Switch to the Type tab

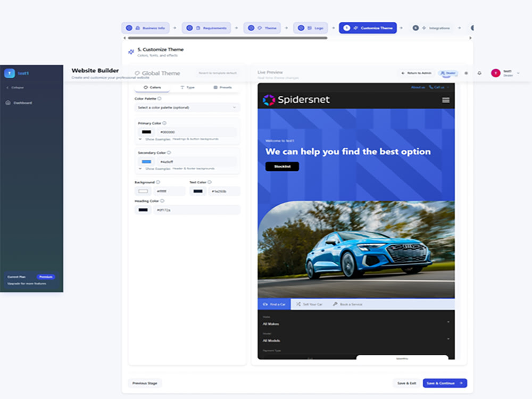pos(187,88)
